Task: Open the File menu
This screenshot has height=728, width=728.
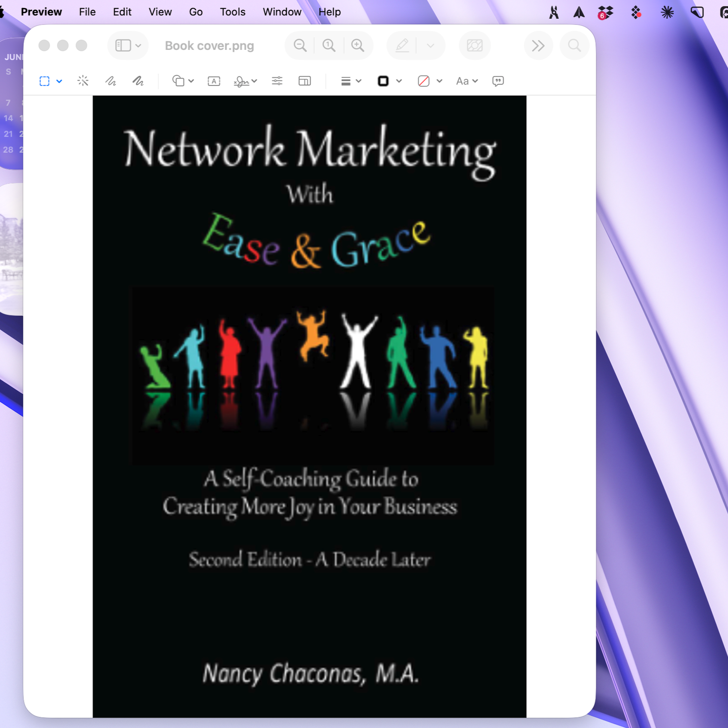Action: [87, 12]
